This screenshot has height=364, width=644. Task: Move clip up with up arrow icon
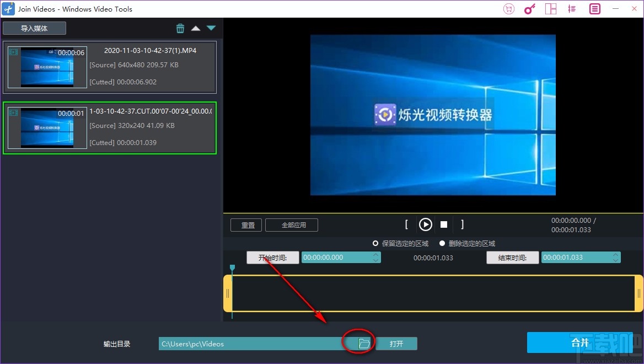tap(196, 28)
